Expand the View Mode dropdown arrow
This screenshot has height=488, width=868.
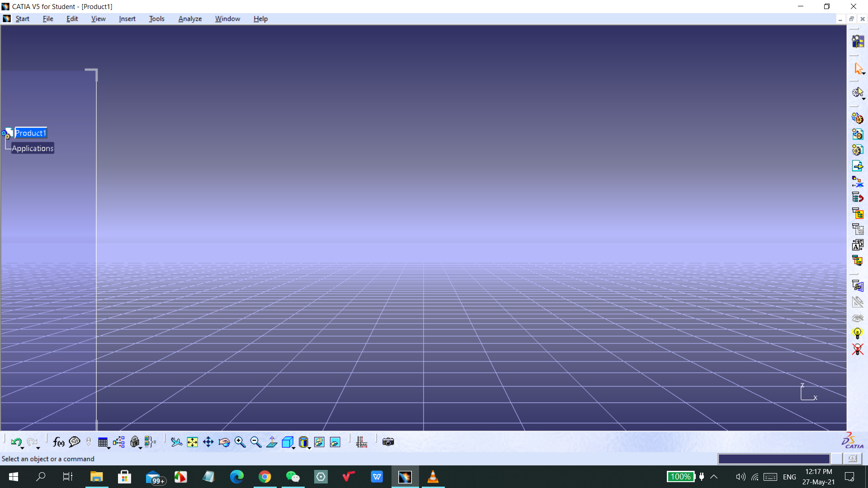tap(310, 448)
